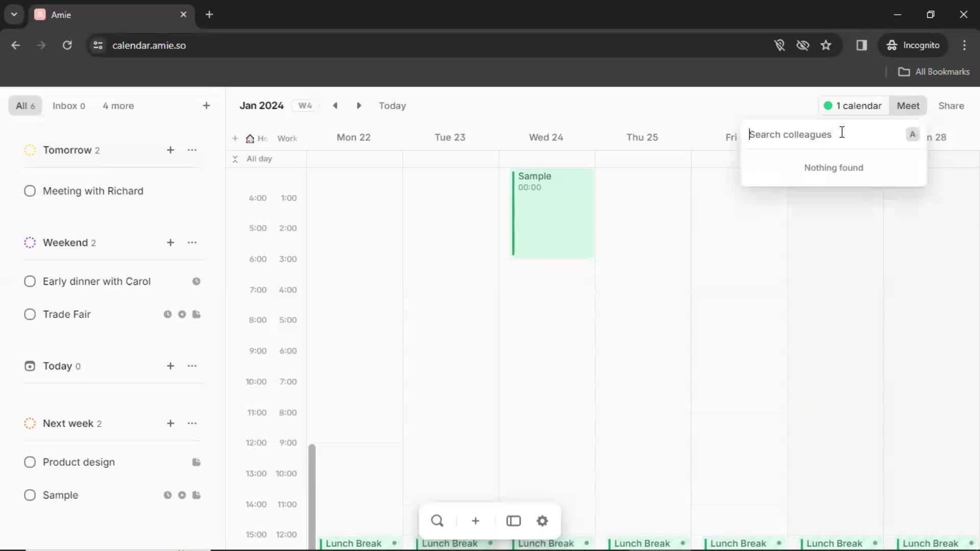Toggle the All day row visibility
The width and height of the screenshot is (980, 551).
[235, 158]
